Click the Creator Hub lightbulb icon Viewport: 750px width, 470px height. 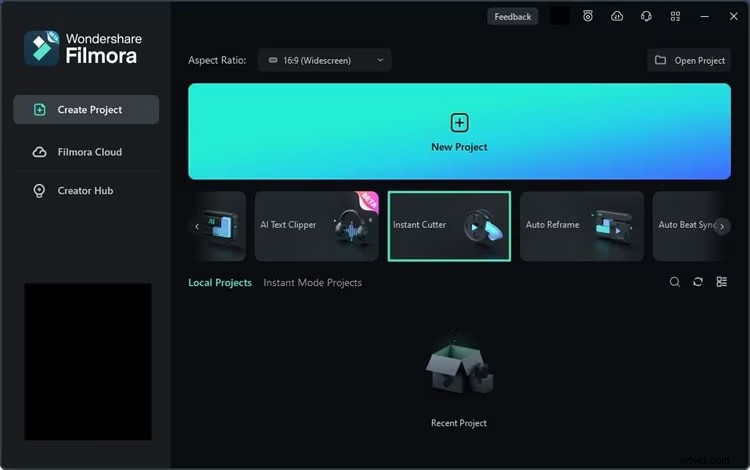pos(39,191)
